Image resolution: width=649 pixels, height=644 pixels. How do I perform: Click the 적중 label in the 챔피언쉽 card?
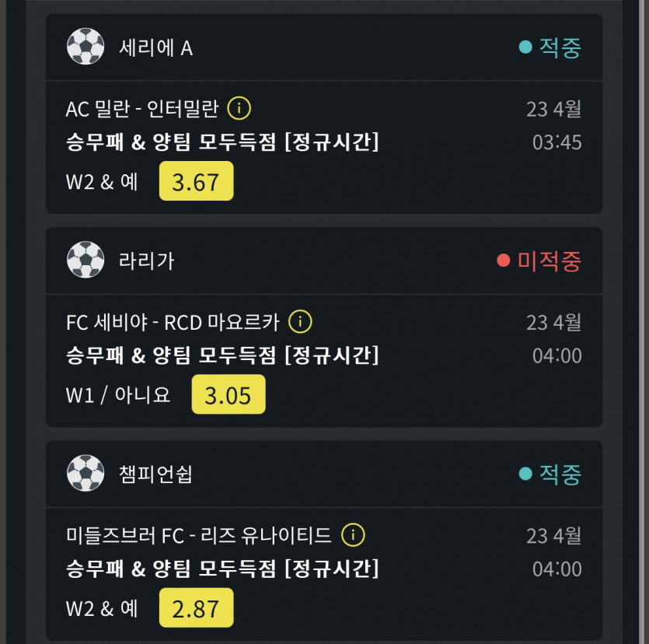pos(560,474)
